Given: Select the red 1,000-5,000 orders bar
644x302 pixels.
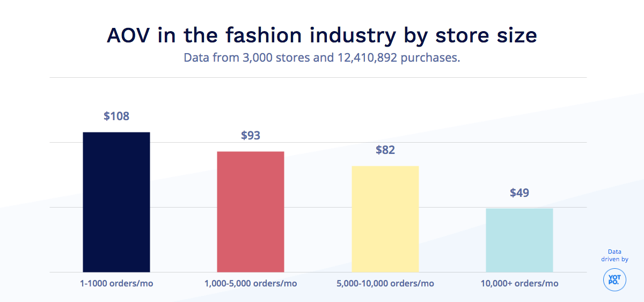Looking at the screenshot, I should tap(251, 211).
